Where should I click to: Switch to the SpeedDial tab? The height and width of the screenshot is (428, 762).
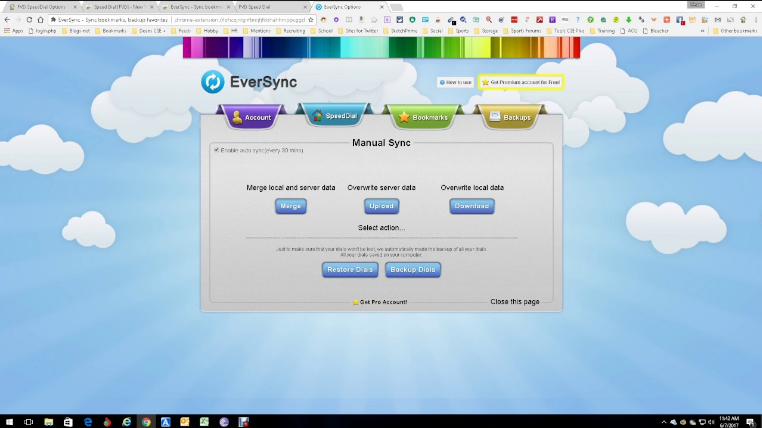click(x=334, y=116)
